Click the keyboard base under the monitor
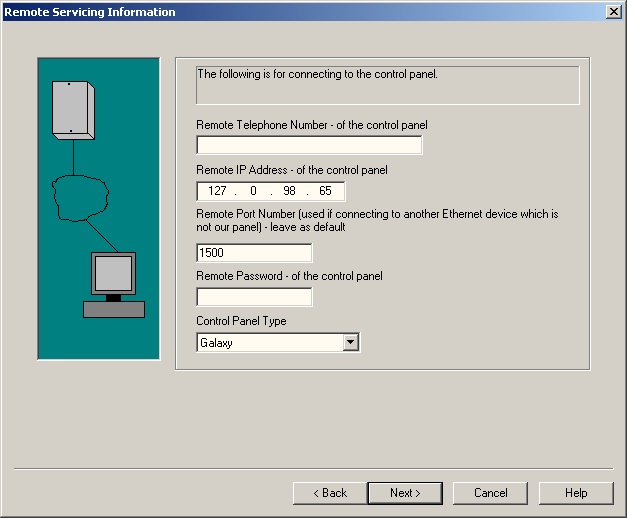The width and height of the screenshot is (627, 518). 113,309
